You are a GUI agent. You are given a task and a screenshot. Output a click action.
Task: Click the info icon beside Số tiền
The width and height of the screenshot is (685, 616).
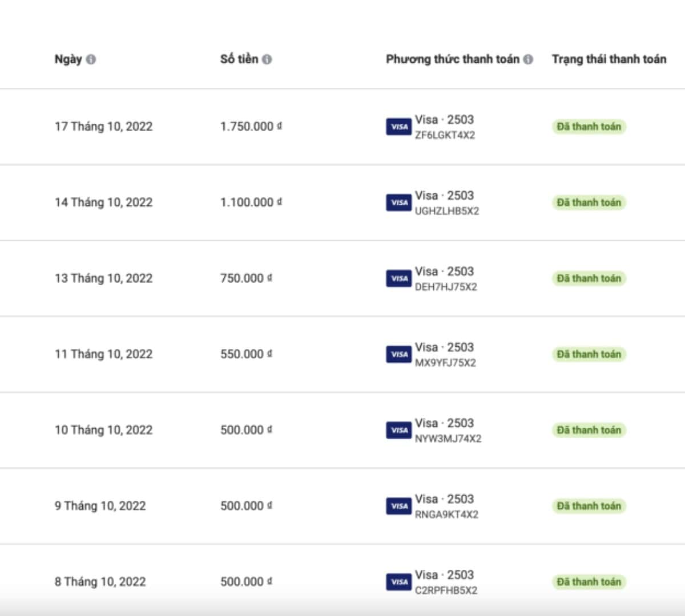pos(267,59)
